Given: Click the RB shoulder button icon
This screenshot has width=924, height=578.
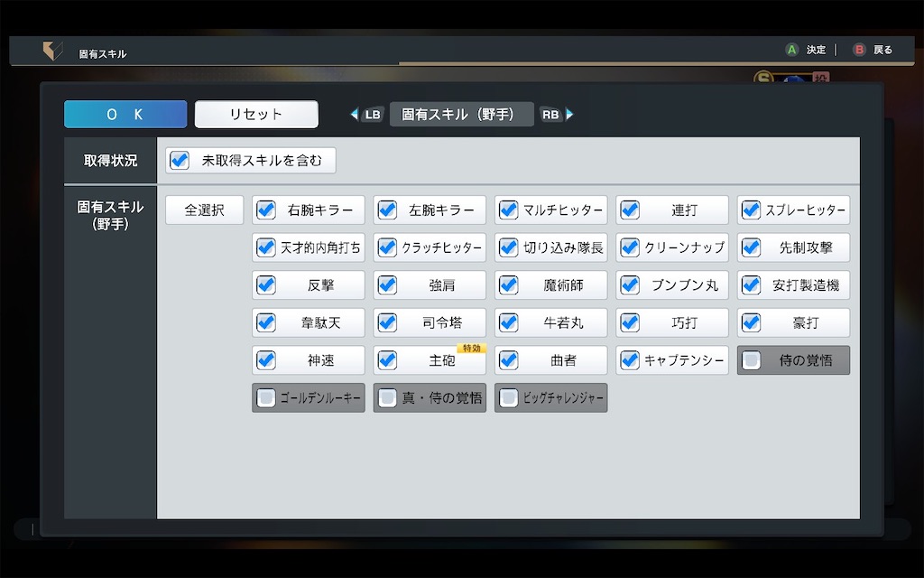Looking at the screenshot, I should pyautogui.click(x=553, y=114).
